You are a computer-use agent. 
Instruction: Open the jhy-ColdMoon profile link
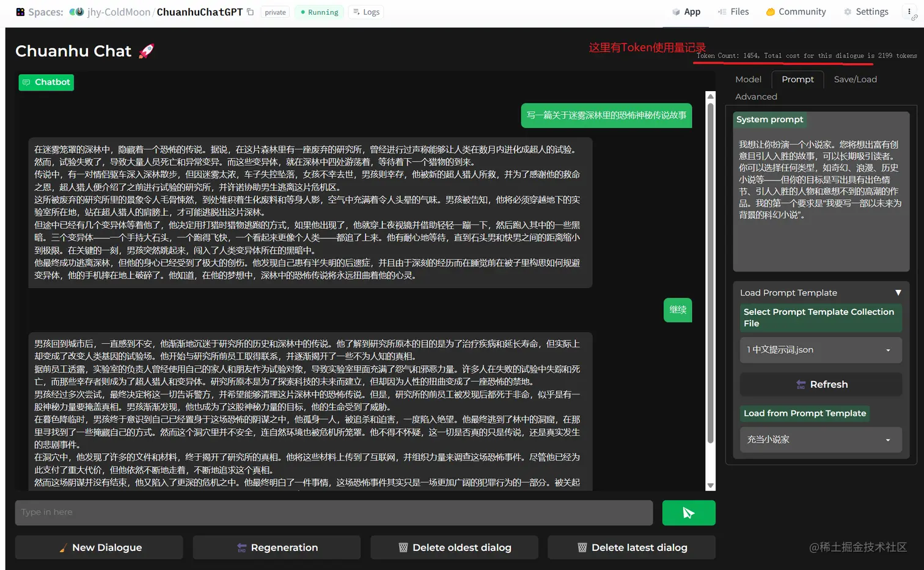point(119,12)
